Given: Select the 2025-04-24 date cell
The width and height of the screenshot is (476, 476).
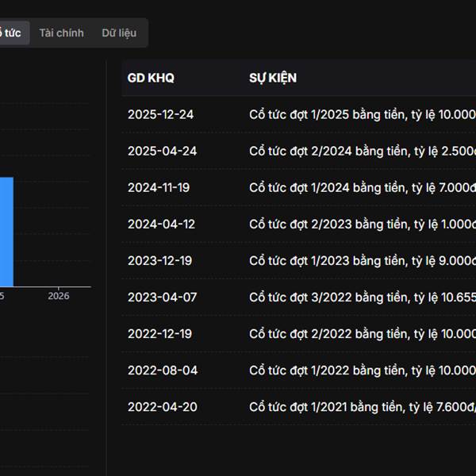Looking at the screenshot, I should pyautogui.click(x=162, y=151).
